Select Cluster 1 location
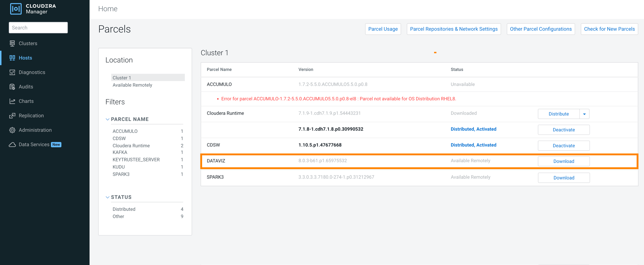This screenshot has width=644, height=265. click(122, 78)
